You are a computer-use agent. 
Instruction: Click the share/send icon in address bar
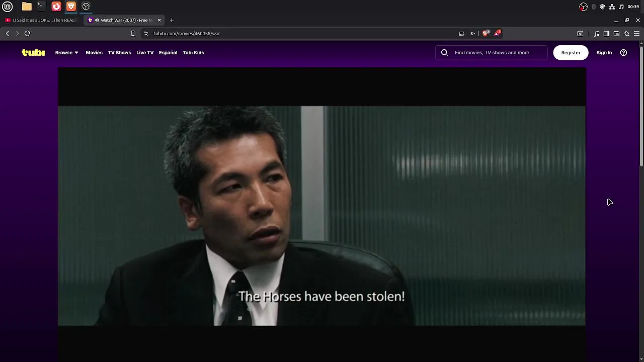pyautogui.click(x=472, y=33)
